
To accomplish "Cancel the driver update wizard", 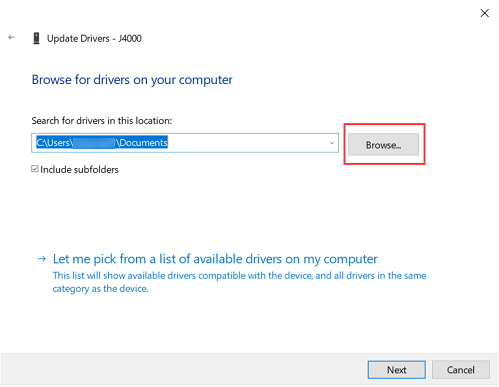I will coord(461,370).
